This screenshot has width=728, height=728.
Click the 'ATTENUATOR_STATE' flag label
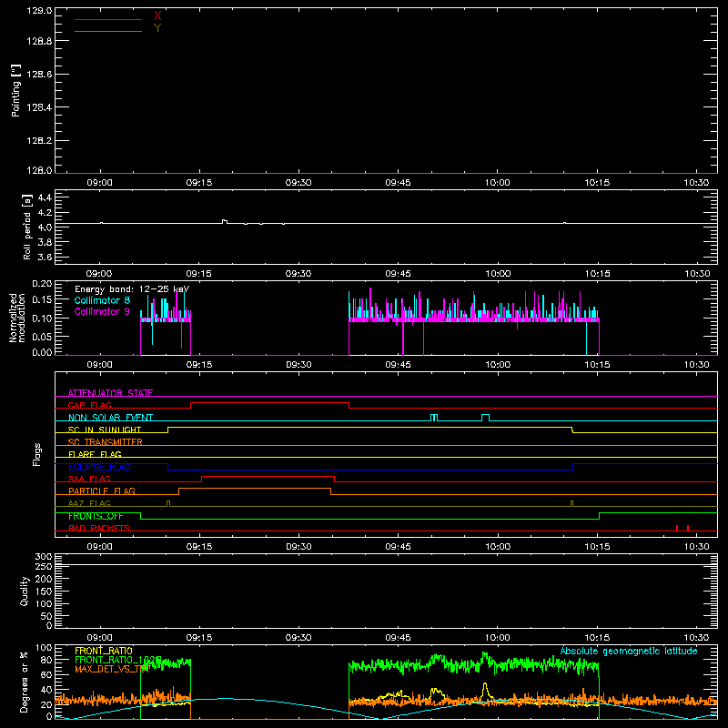(110, 393)
